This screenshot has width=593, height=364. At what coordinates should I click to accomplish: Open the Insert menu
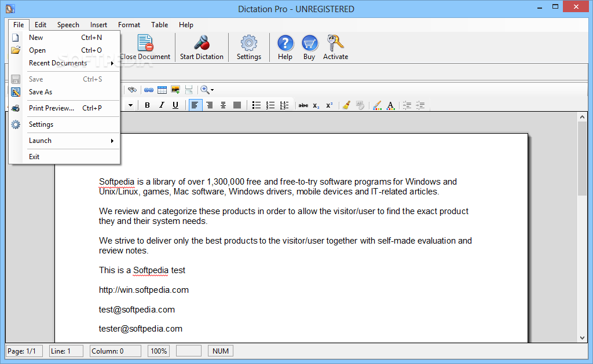98,24
